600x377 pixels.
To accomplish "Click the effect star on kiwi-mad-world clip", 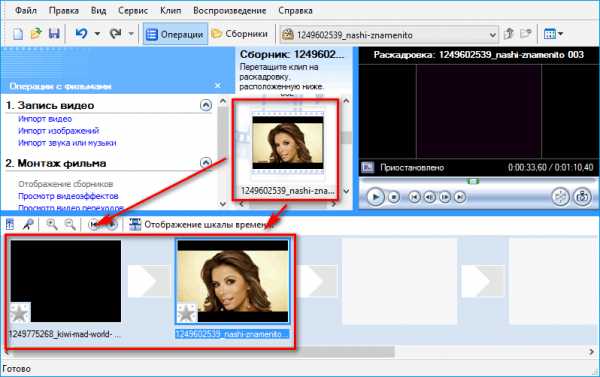I will point(20,313).
